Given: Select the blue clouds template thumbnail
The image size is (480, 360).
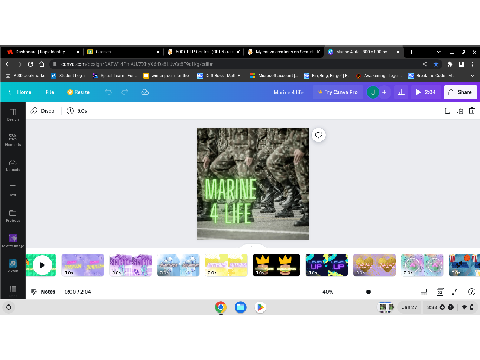Looking at the screenshot, I should pos(178,265).
